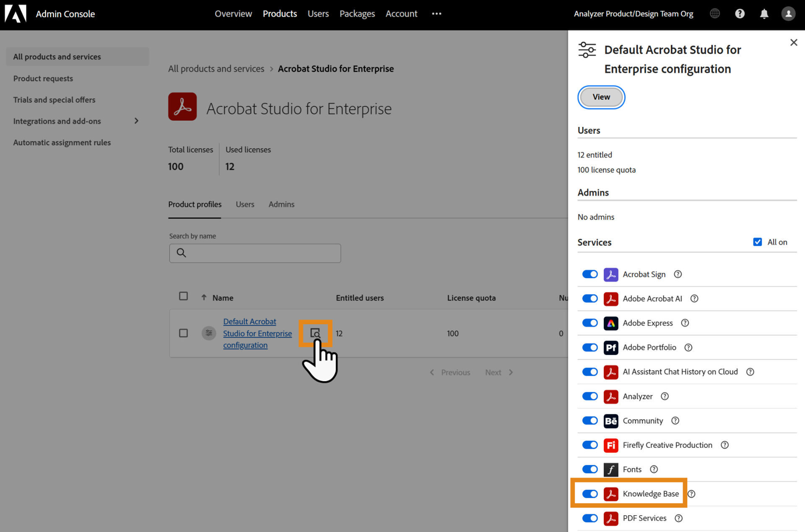Viewport: 805px width, 532px height.
Task: Toggle the Adobe Express switch
Action: (x=590, y=323)
